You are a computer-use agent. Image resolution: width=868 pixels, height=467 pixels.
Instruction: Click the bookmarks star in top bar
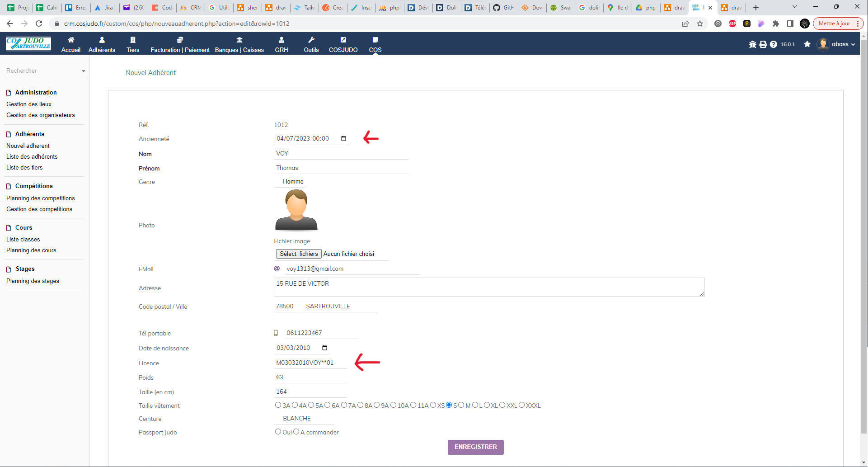point(807,44)
